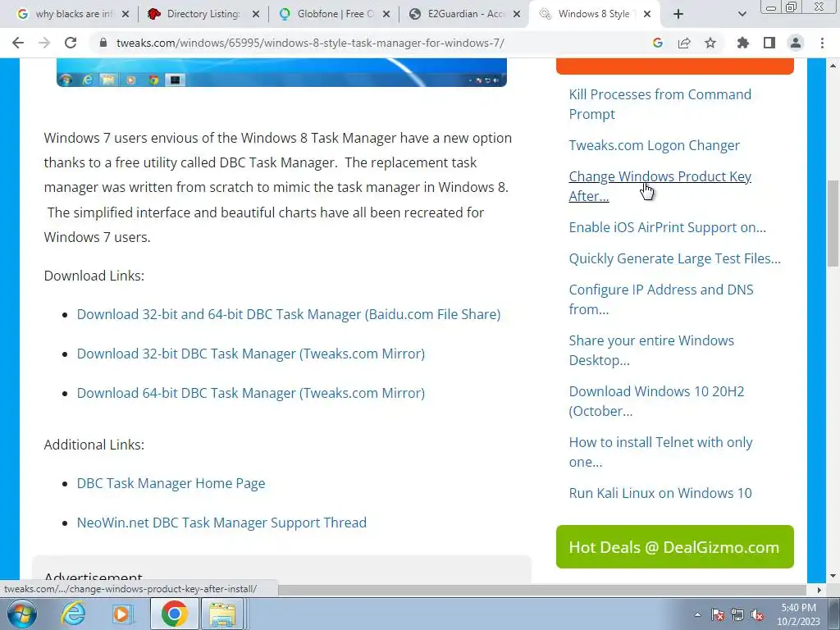
Task: Close the E2Guardian tab
Action: (x=517, y=14)
